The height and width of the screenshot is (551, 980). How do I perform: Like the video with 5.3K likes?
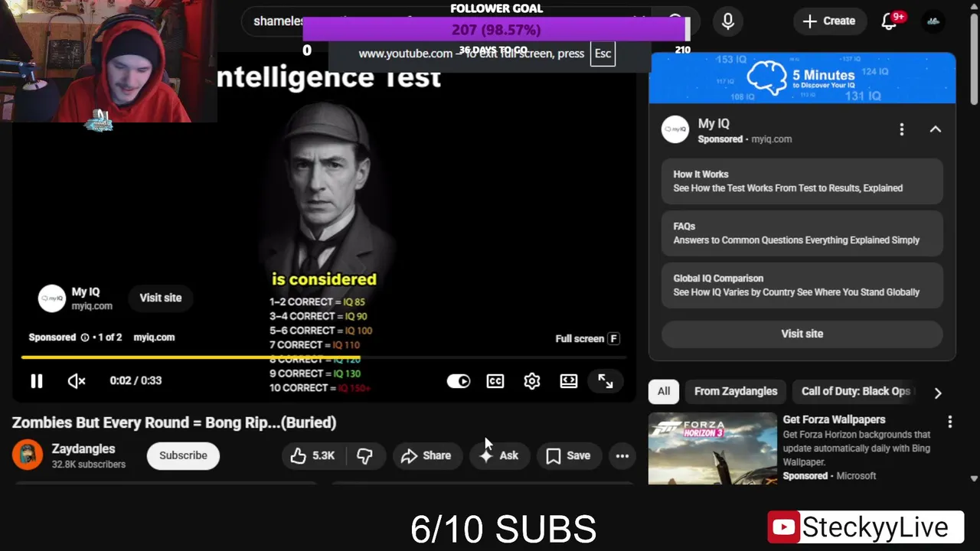click(x=313, y=455)
